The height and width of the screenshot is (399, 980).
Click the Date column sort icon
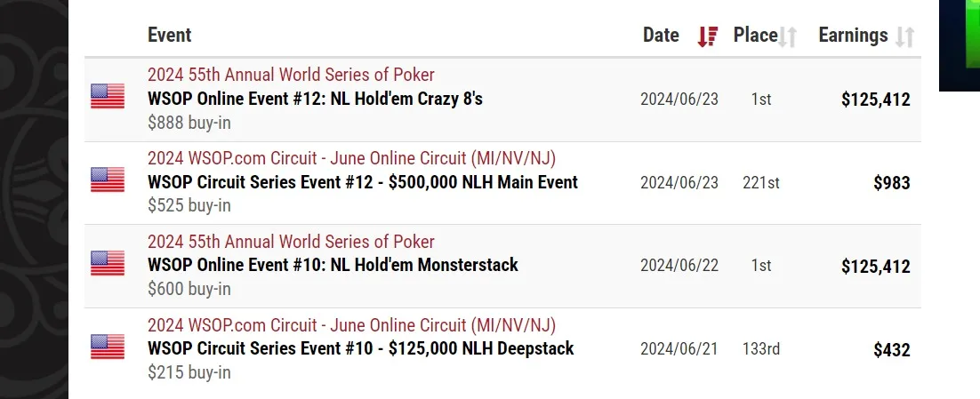[707, 36]
